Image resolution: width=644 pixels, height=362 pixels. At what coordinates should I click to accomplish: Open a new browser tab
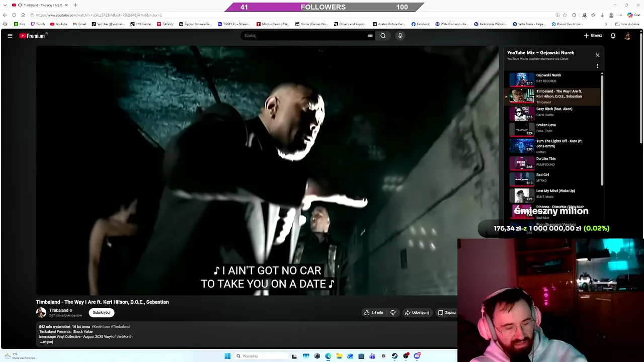(x=75, y=5)
